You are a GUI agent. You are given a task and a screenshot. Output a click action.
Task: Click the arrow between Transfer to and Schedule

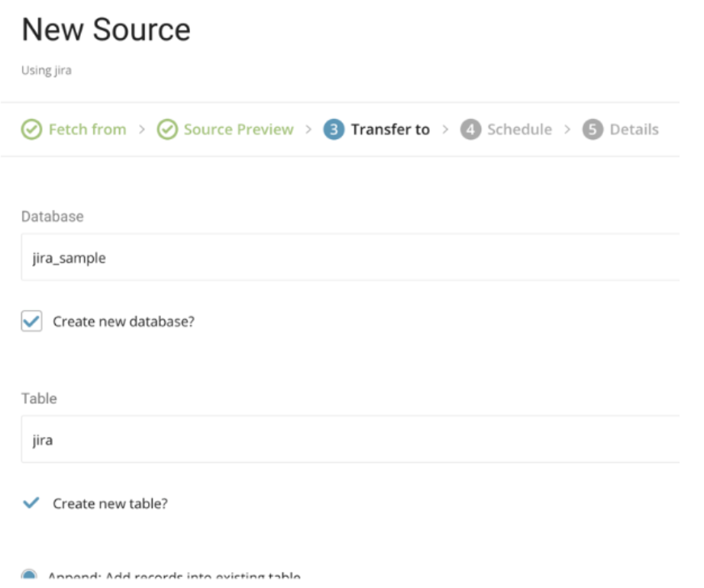[x=446, y=130]
